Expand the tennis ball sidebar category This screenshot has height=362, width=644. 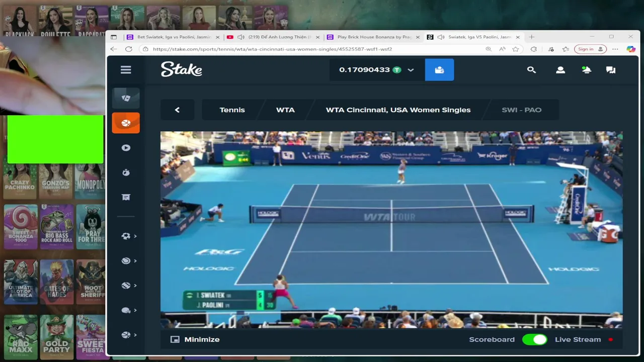click(x=129, y=260)
